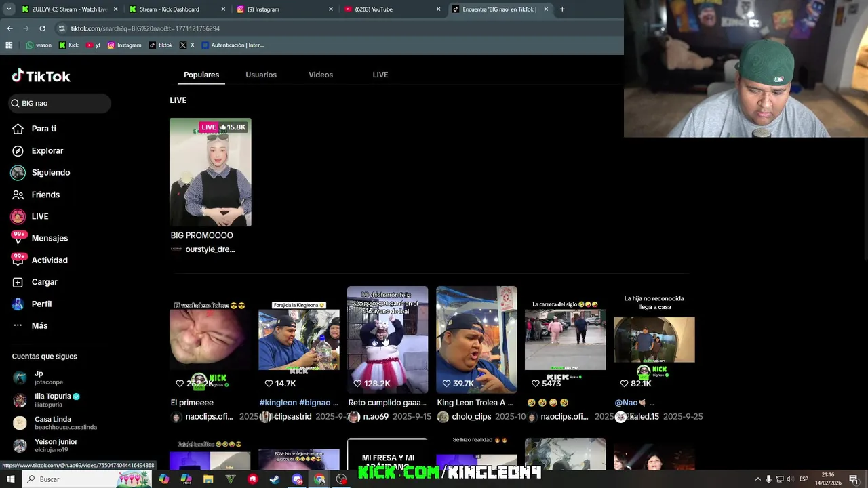
Task: Click the TikTok logo
Action: pyautogui.click(x=41, y=76)
